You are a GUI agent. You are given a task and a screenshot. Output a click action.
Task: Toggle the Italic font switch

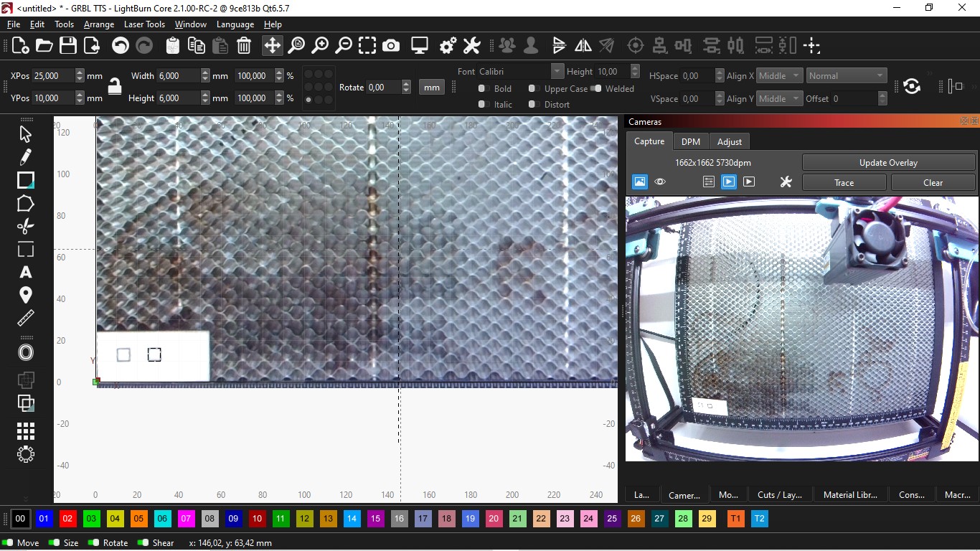[x=484, y=104]
